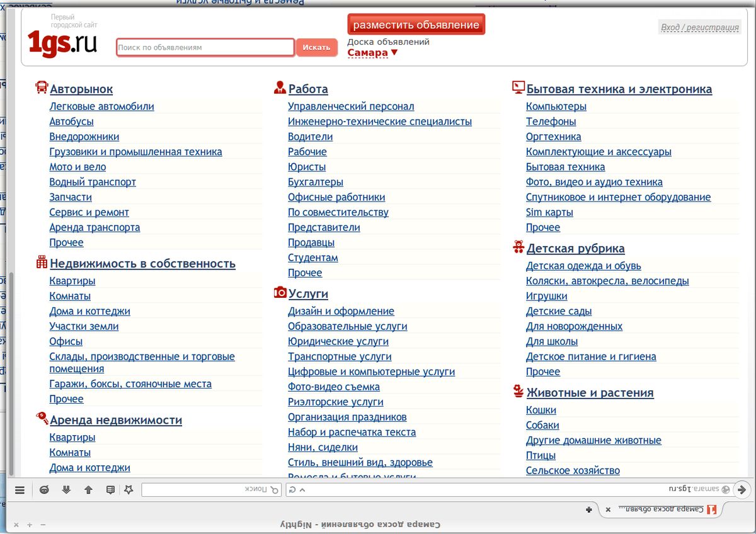Click the page's vertical scrollbar thumb

11,373
